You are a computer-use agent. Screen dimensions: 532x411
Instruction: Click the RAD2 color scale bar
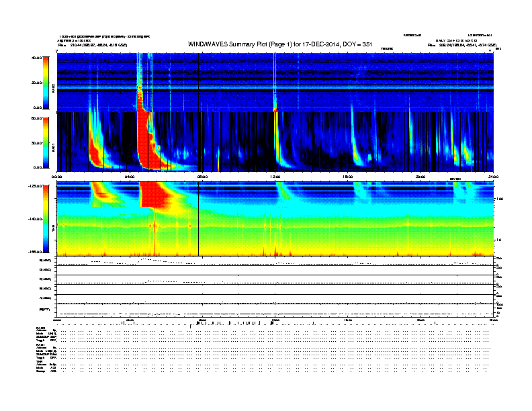(x=46, y=83)
